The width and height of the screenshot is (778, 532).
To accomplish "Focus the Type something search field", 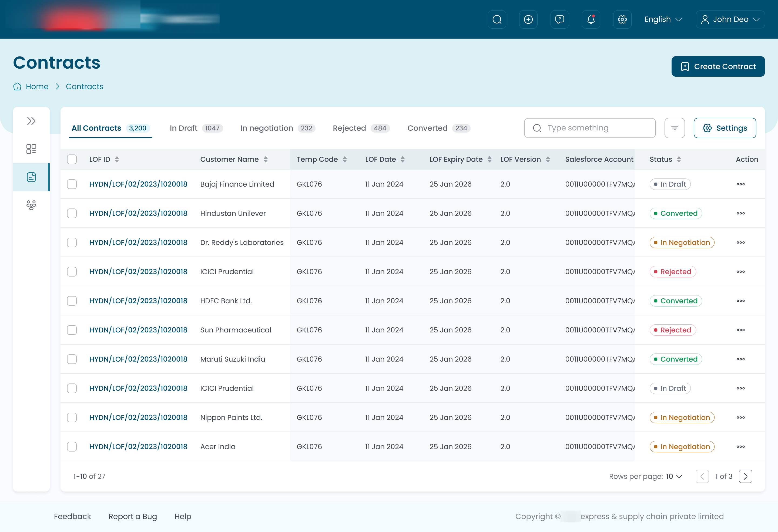I will pos(589,128).
